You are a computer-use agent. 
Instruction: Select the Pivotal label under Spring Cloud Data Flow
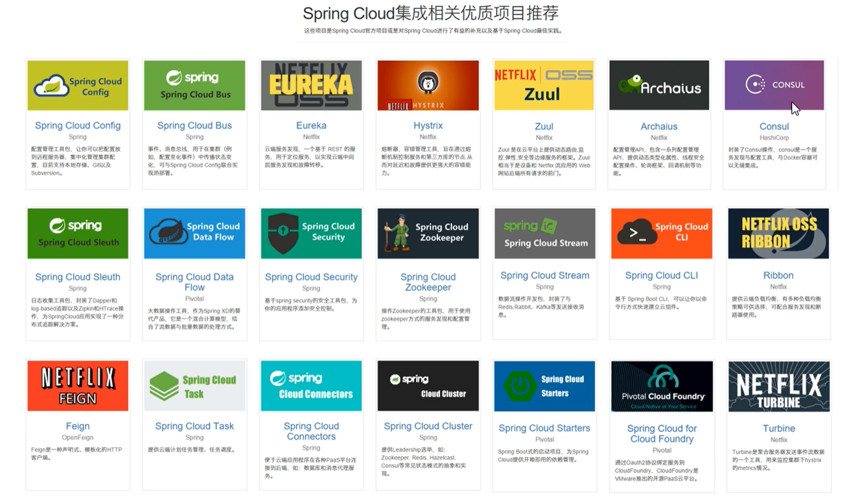click(x=195, y=299)
